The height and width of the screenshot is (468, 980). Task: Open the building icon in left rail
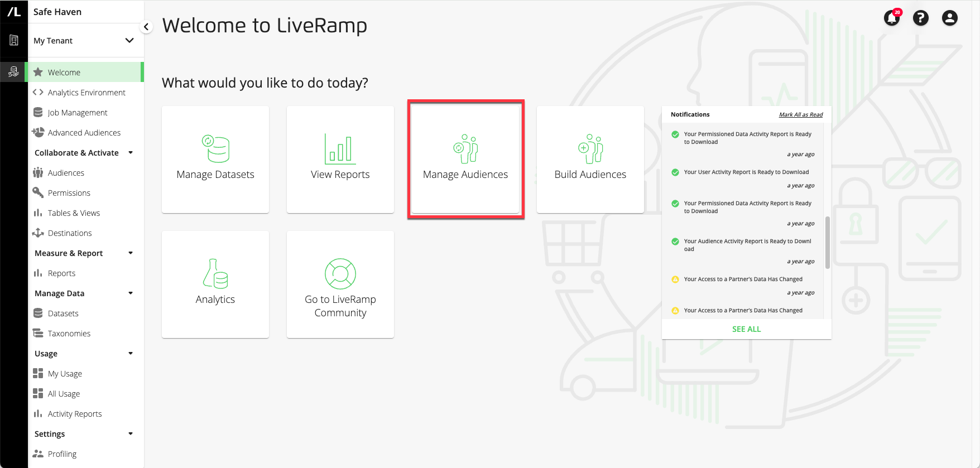(14, 40)
